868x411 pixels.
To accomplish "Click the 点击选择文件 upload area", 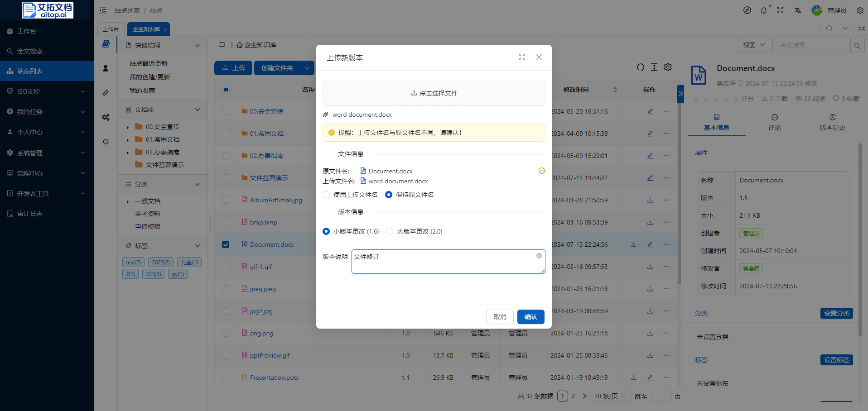I will [434, 93].
